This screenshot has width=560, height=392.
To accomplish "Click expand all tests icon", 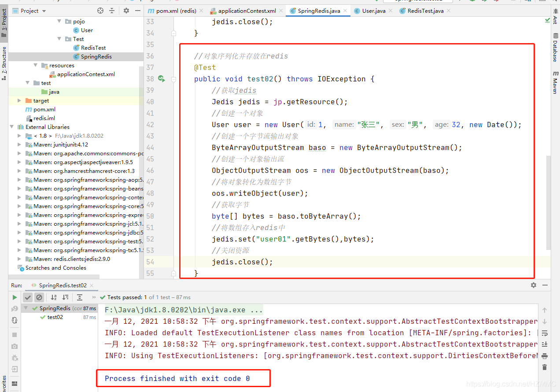I will (80, 297).
